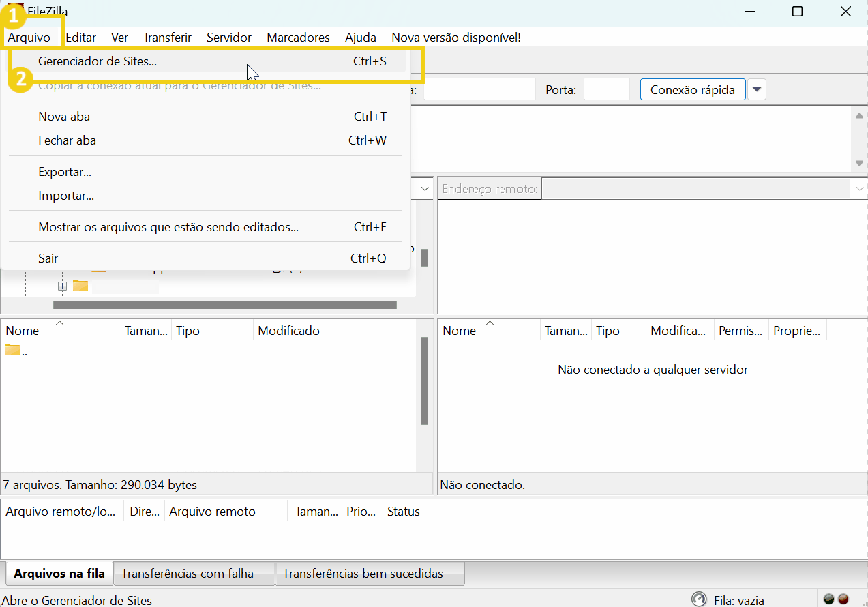Expand the folder node with the plus box

[62, 286]
